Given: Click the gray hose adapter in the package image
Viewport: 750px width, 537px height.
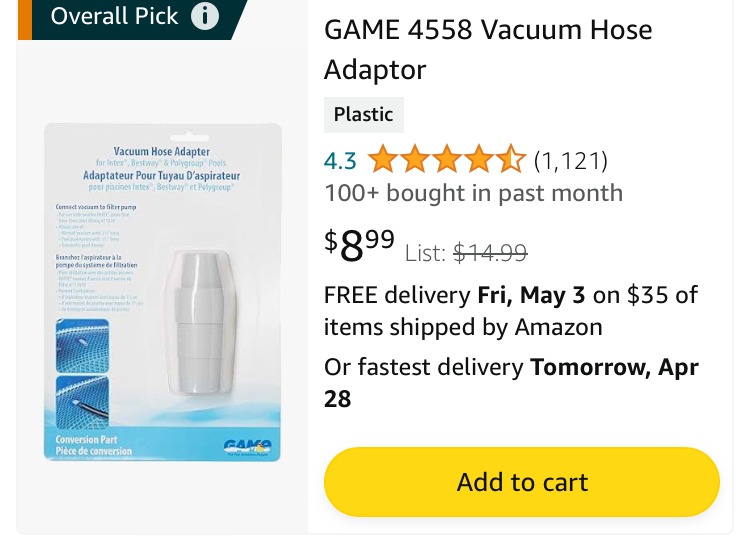Looking at the screenshot, I should point(201,322).
